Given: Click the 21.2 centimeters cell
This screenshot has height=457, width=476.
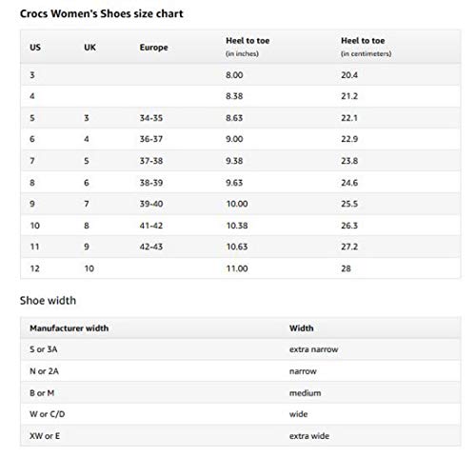Looking at the screenshot, I should point(349,96).
